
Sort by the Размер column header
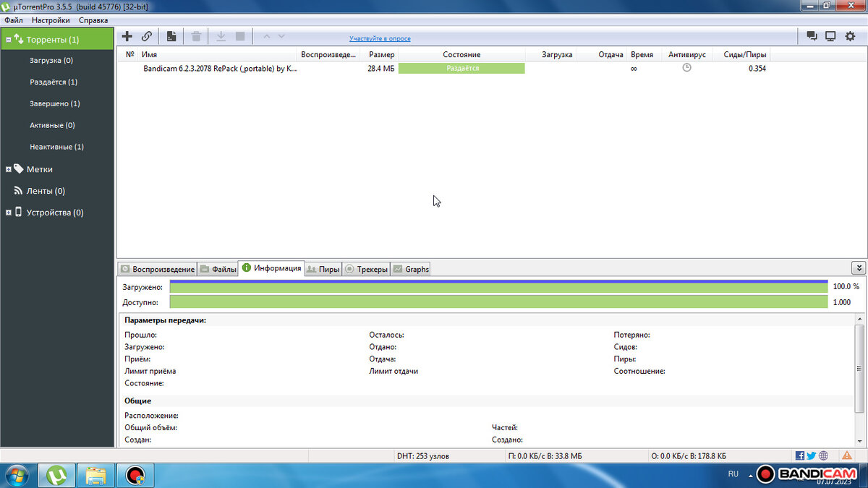tap(381, 55)
